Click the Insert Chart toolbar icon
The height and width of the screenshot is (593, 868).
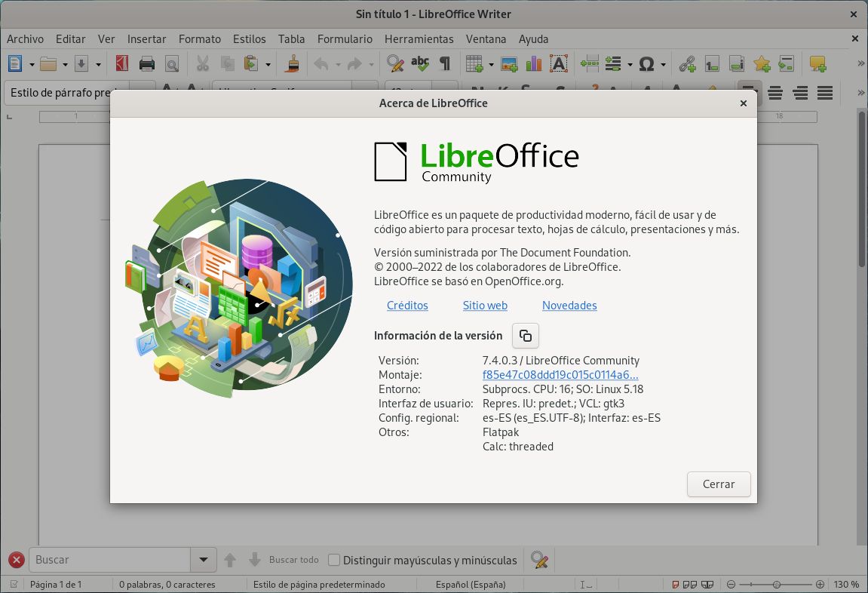point(534,64)
